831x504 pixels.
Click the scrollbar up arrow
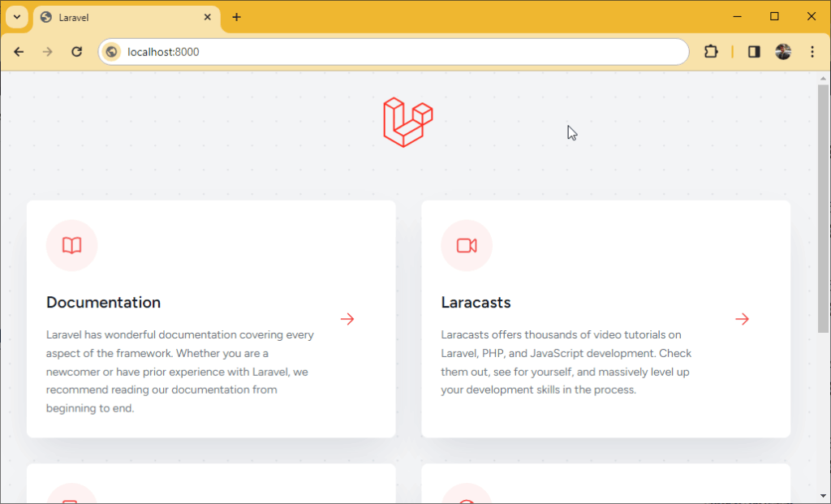[823, 79]
